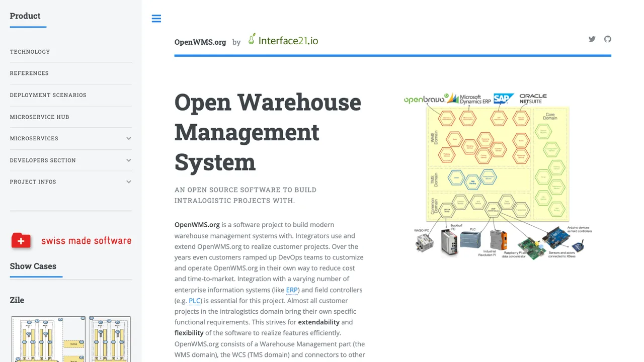Viewport: 644px width, 362px height.
Task: Toggle the sidebar hamburger menu icon
Action: 156,19
